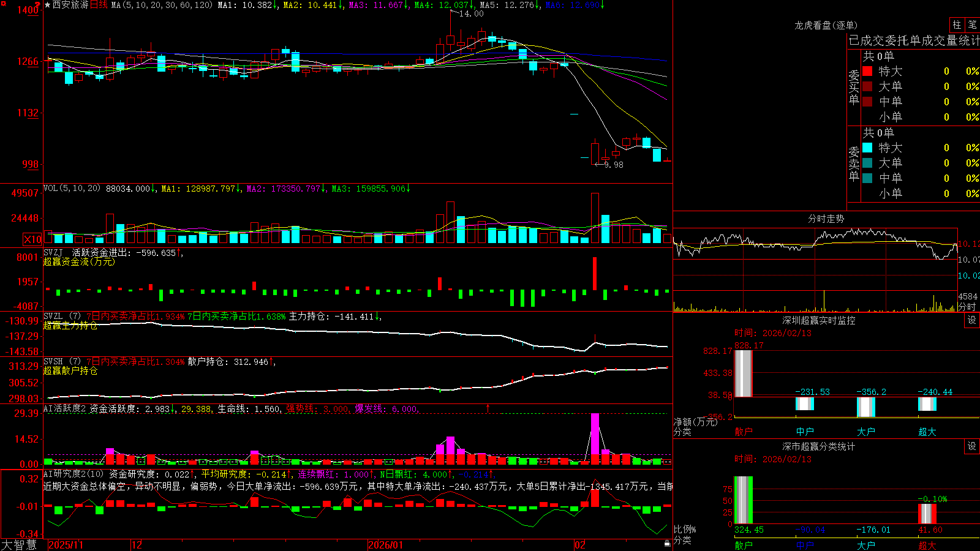
Task: Click the -356.2 大户 bar in net amount chart
Action: click(x=866, y=407)
